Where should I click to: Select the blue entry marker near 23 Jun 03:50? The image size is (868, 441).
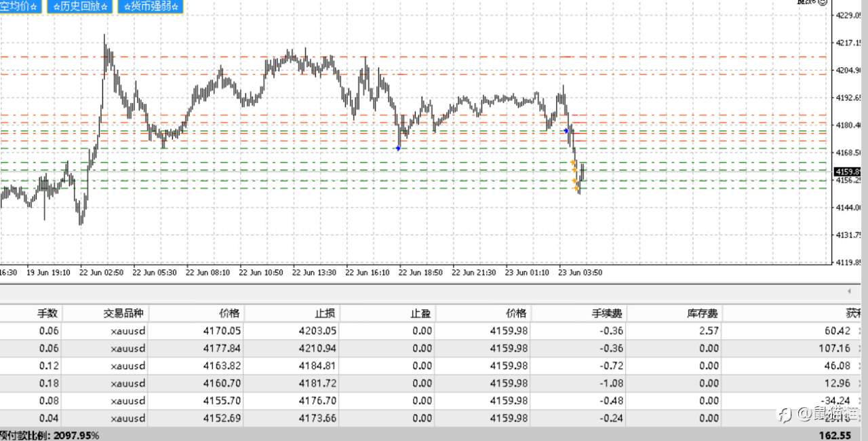pyautogui.click(x=566, y=130)
